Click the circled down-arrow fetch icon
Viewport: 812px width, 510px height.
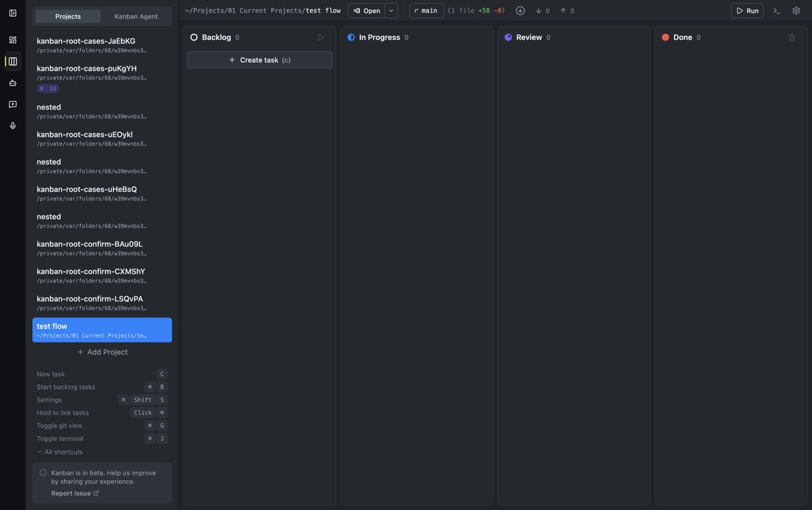click(521, 11)
